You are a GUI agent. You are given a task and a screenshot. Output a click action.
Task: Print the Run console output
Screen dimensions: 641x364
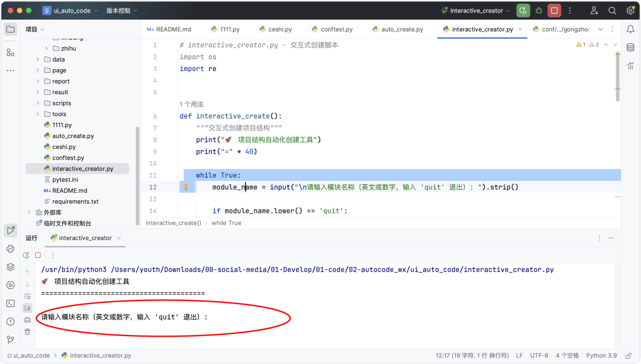point(27,320)
